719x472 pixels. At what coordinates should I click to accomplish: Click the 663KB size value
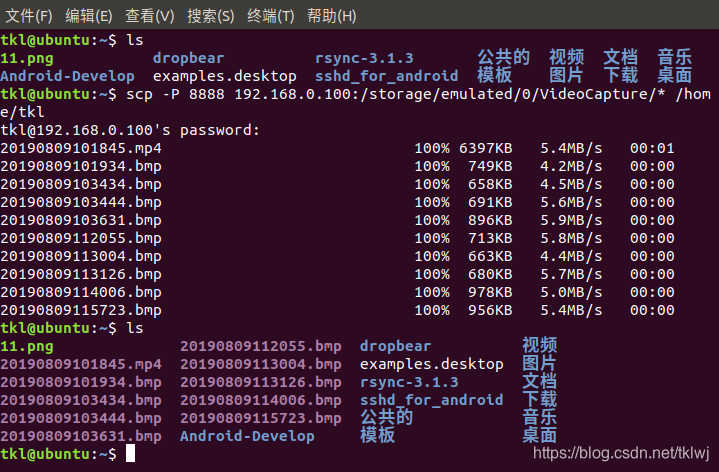[490, 256]
